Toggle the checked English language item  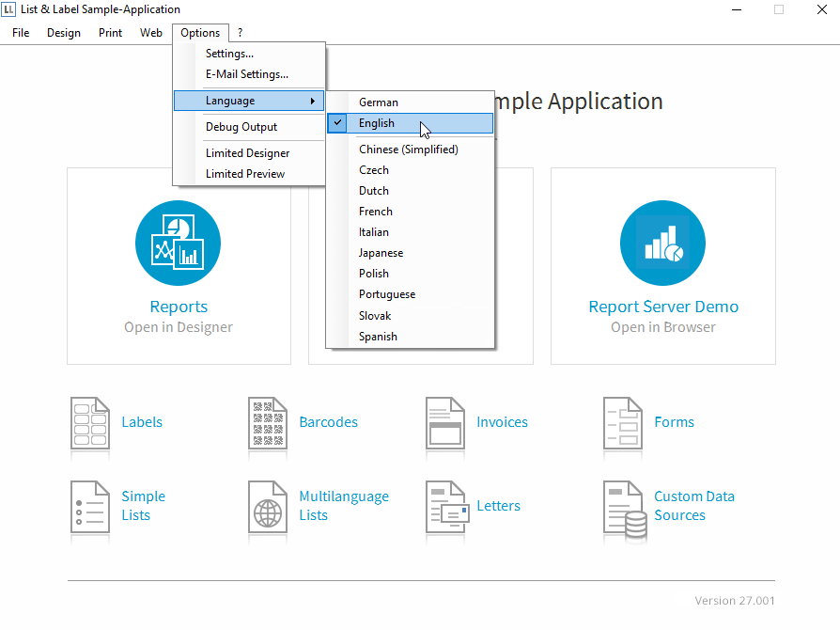point(410,123)
